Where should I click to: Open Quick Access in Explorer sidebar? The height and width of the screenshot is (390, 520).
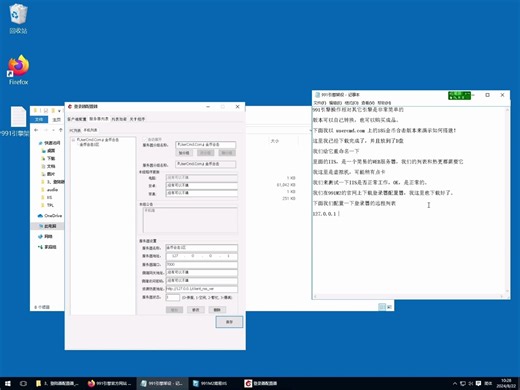coord(50,143)
